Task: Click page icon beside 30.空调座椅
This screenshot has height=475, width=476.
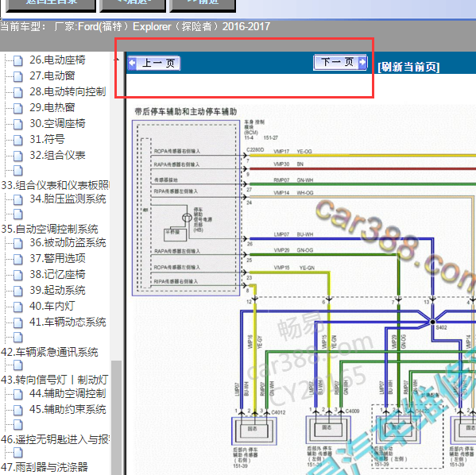Action: point(18,124)
